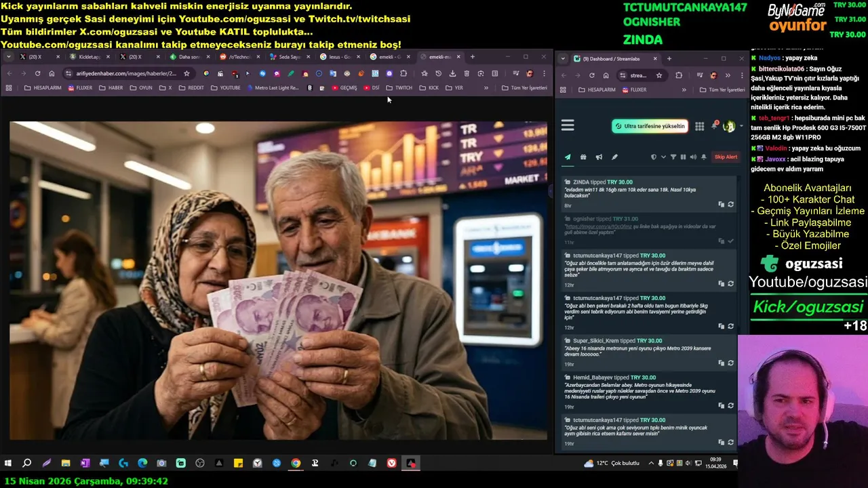Screen dimensions: 868x488
Task: Open 'Tüm Yer İşaretleri' in Streamlabs window
Action: [722, 89]
